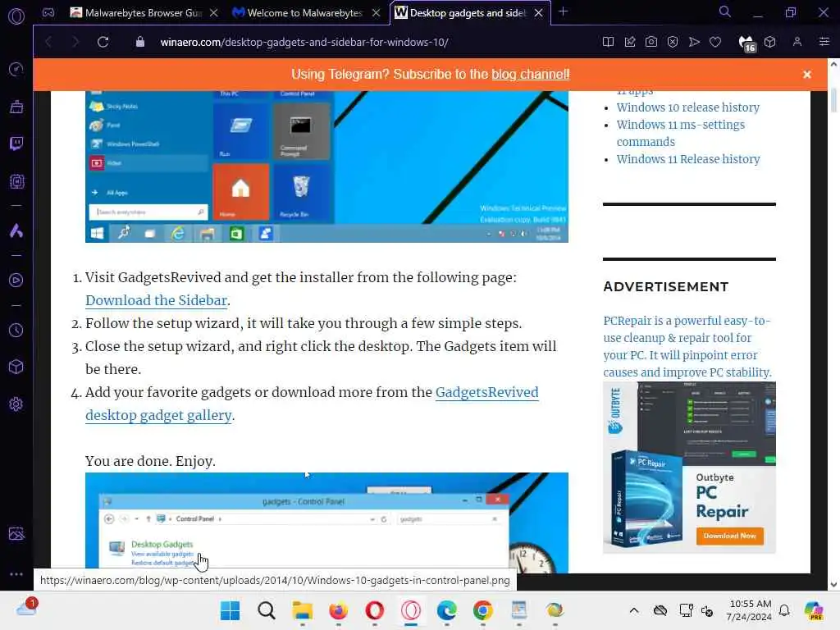
Task: Dismiss the orange Telegram banner
Action: (x=807, y=75)
